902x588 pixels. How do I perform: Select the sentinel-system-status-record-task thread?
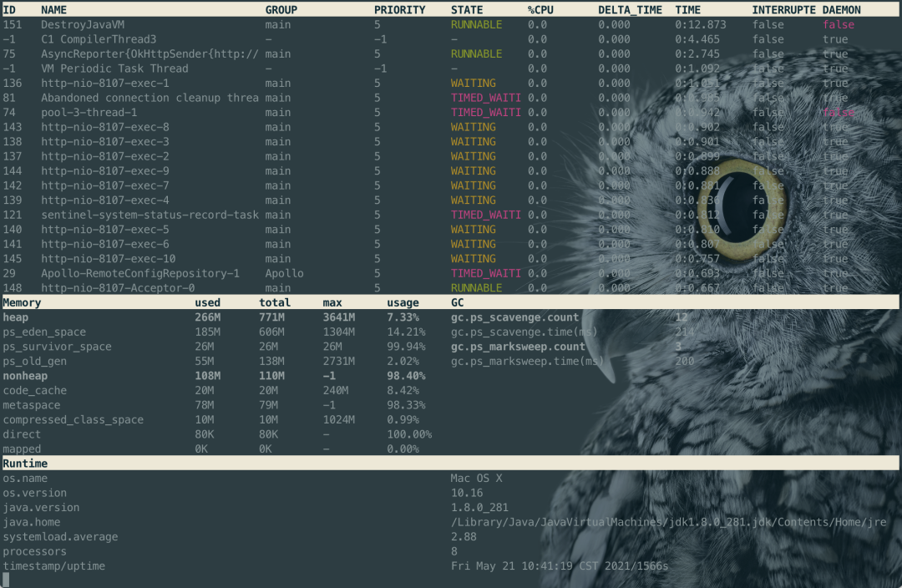149,215
